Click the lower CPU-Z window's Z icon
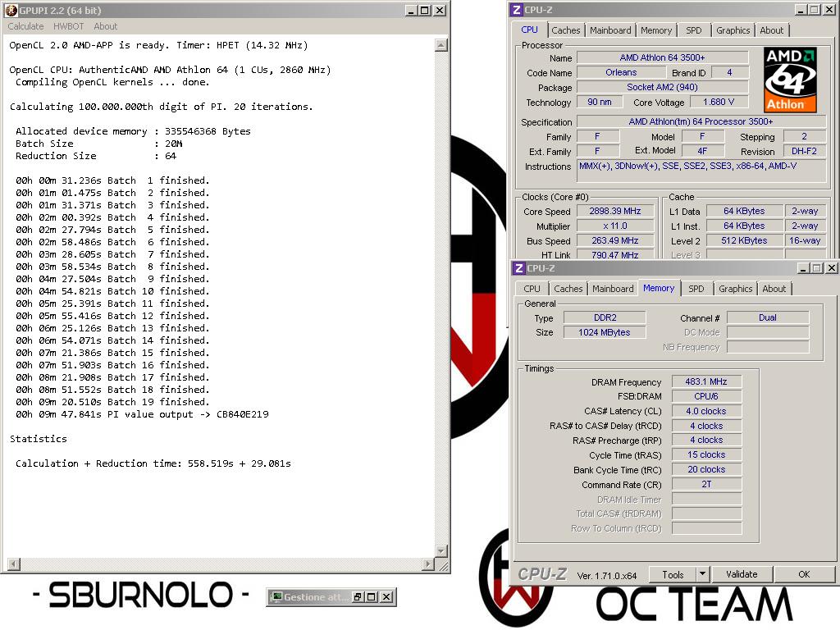Screen dimensions: 840x630 519,268
